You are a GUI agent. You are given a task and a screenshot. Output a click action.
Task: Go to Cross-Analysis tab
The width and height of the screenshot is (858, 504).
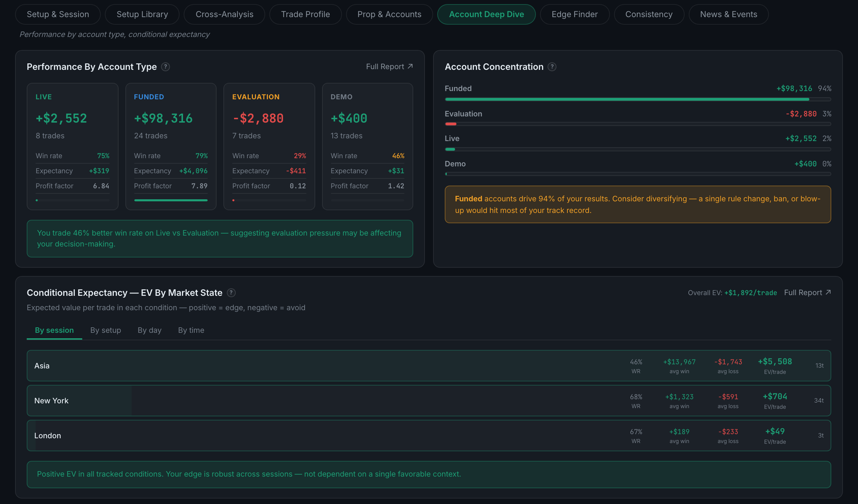pos(224,14)
